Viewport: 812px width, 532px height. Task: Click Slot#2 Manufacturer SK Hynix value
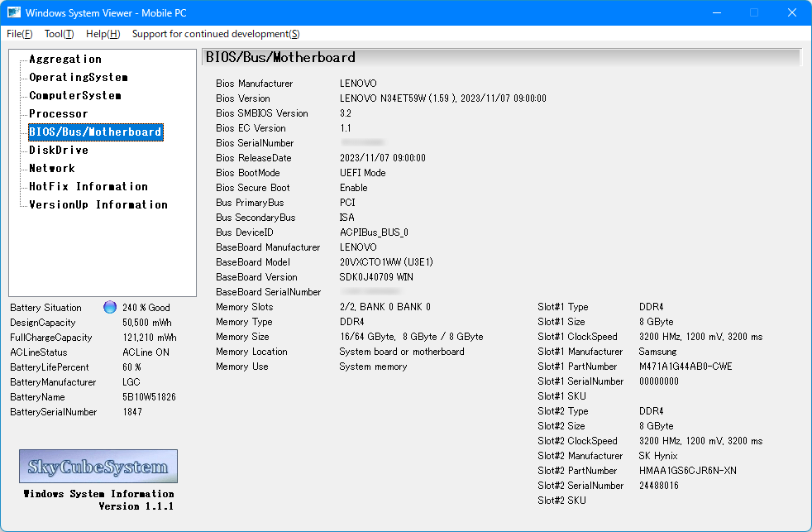coord(658,456)
